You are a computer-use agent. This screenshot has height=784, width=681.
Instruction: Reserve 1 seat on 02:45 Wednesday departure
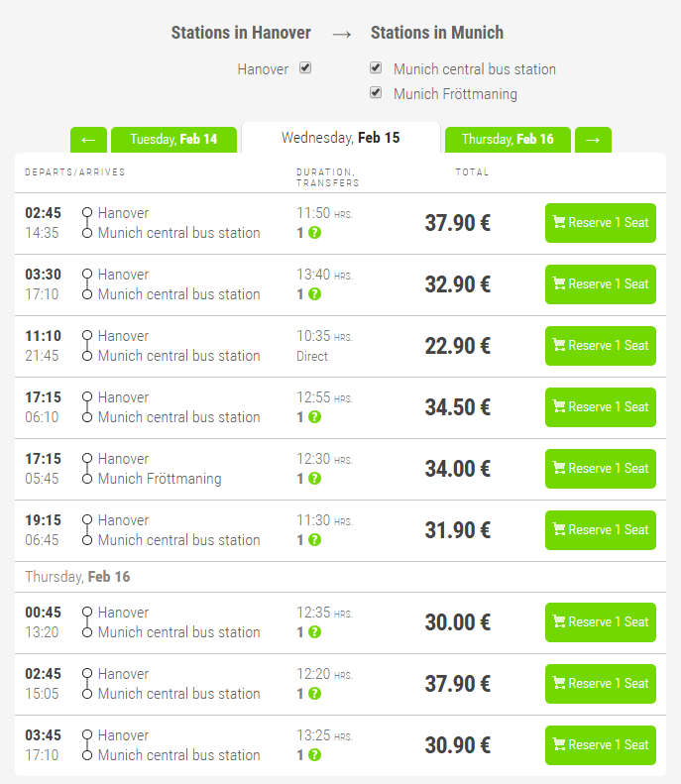tap(600, 223)
